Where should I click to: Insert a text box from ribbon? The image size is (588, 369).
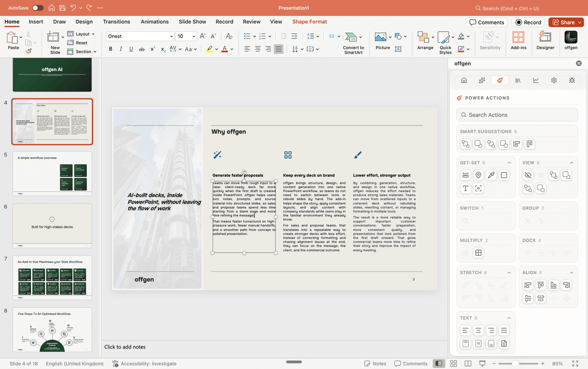click(x=398, y=49)
